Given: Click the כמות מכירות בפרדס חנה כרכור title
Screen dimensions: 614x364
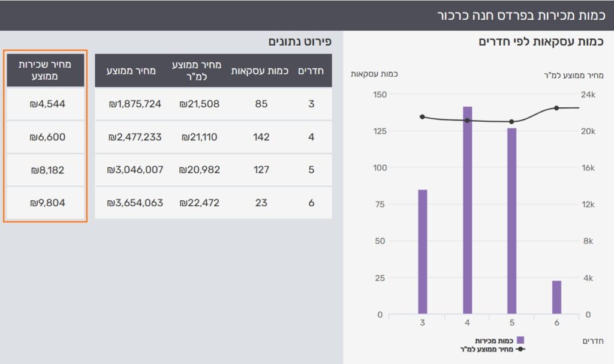Looking at the screenshot, I should tap(521, 15).
